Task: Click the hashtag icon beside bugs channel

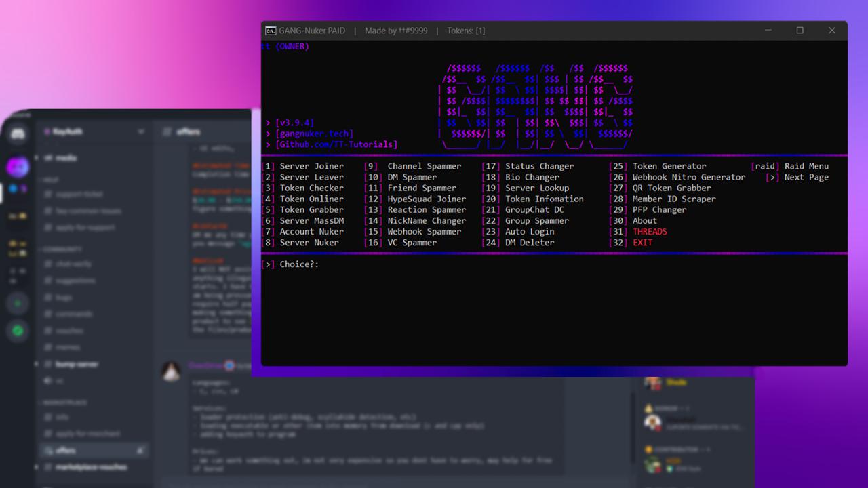Action: 48,297
